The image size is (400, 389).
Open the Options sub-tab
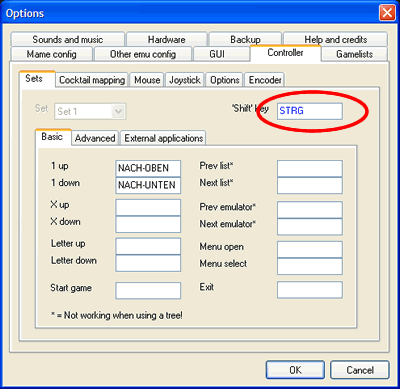(225, 80)
